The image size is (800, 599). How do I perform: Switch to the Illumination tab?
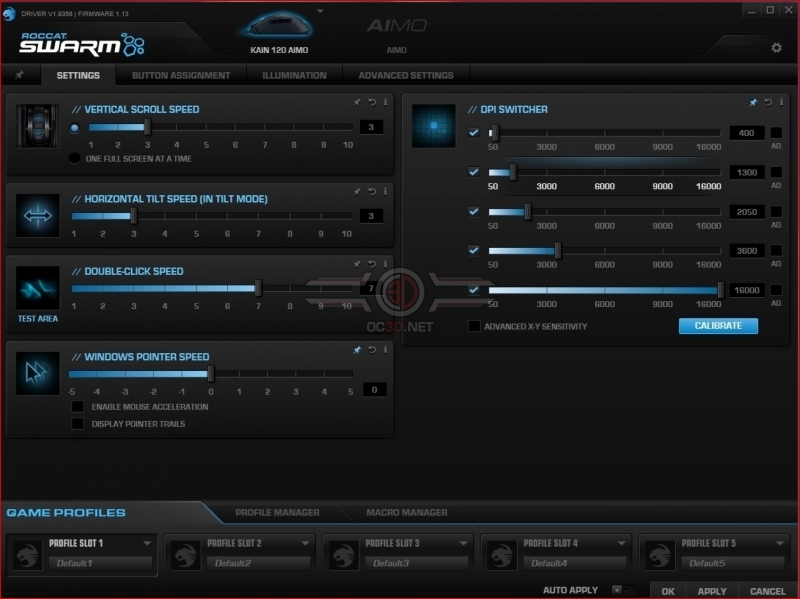[x=294, y=76]
